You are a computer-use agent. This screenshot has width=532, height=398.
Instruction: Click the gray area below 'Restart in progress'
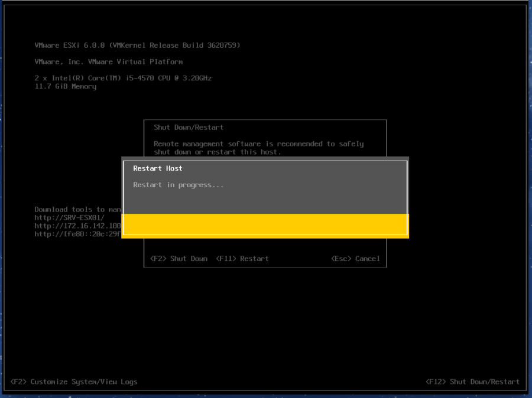coord(265,202)
